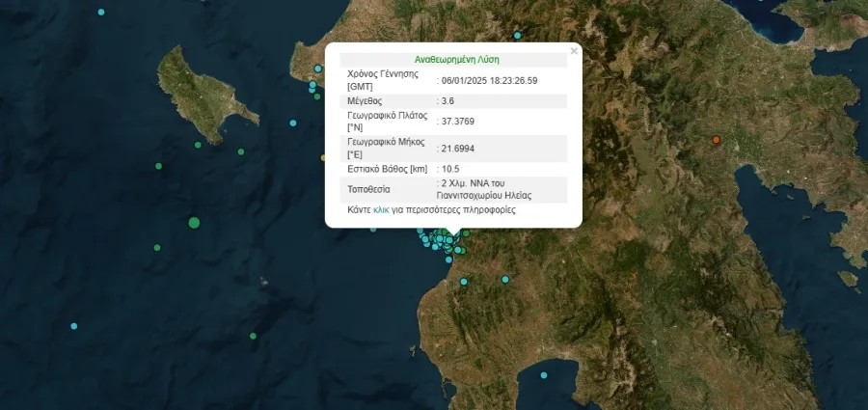Click the rightmost inland cyan marker below the popup
The image size is (868, 410).
point(503,281)
